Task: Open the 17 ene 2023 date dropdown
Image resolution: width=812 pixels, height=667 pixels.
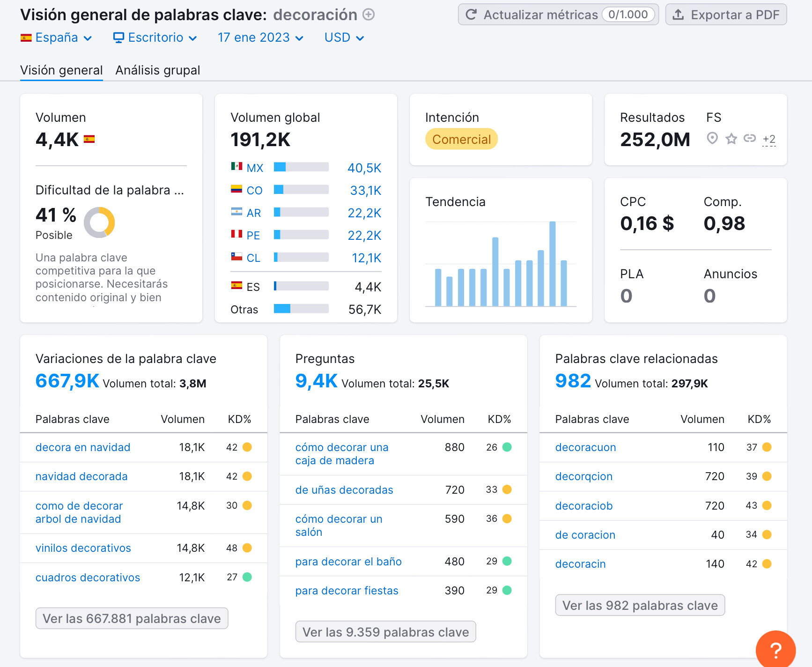Action: click(x=261, y=37)
